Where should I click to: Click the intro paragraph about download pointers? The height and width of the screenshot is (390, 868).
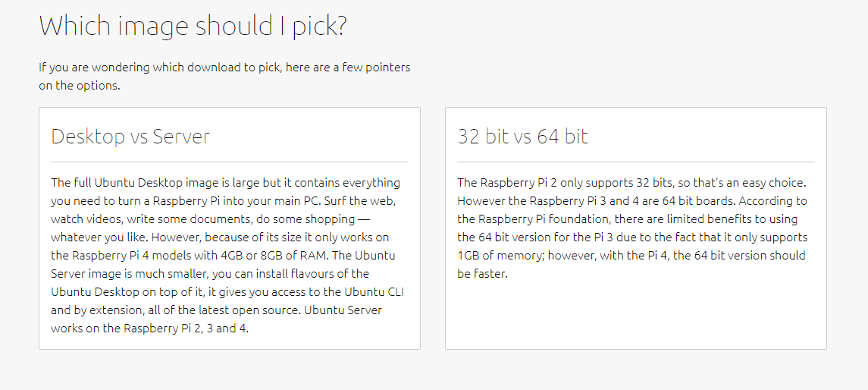[224, 76]
